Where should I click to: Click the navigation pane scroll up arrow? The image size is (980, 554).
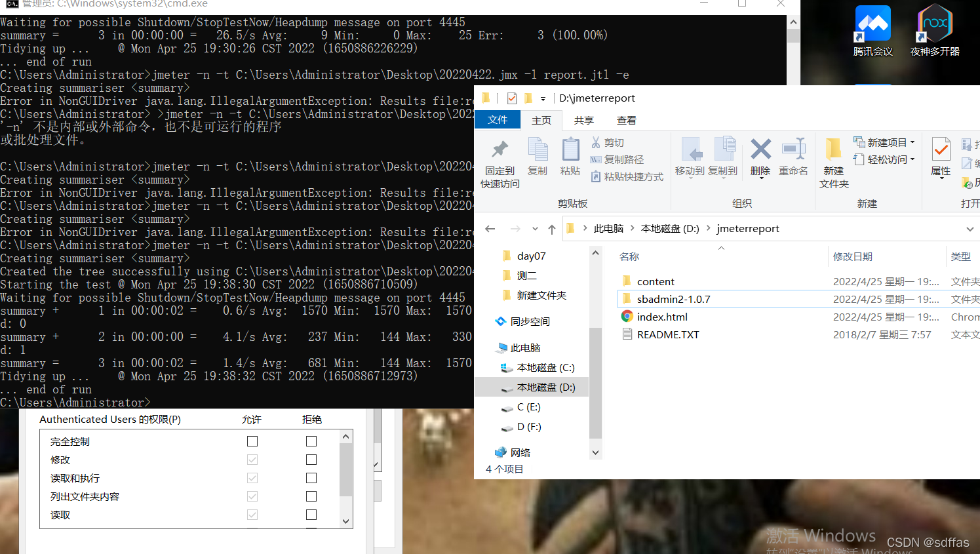pyautogui.click(x=596, y=253)
